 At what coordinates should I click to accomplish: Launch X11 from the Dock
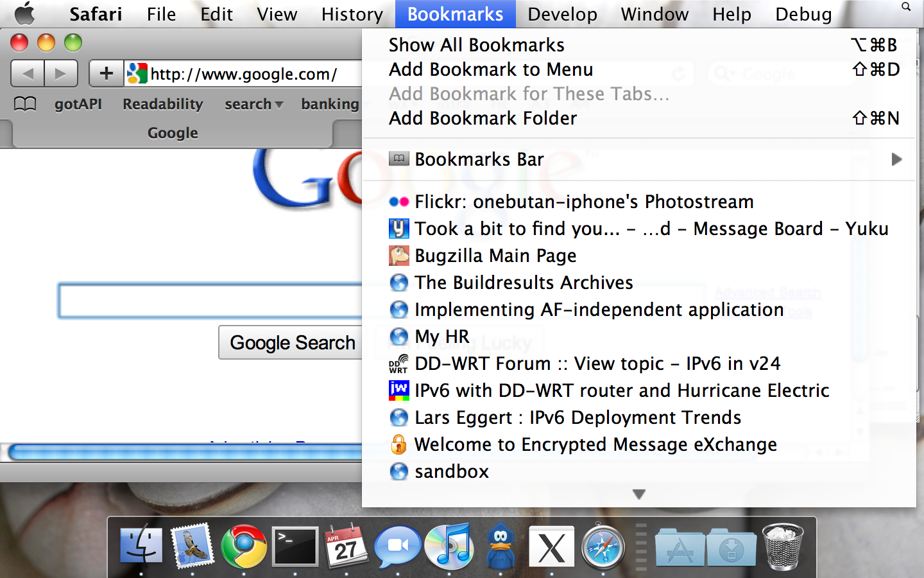pyautogui.click(x=552, y=548)
